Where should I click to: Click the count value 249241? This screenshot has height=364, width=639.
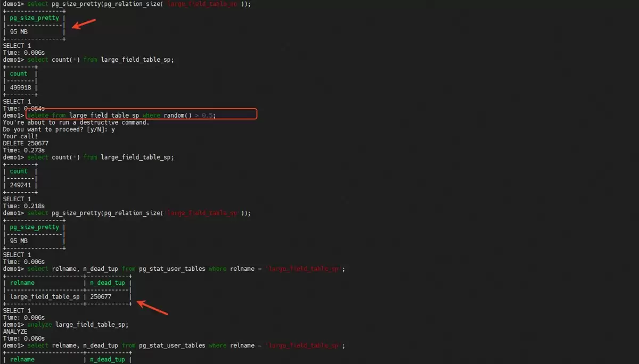point(20,185)
